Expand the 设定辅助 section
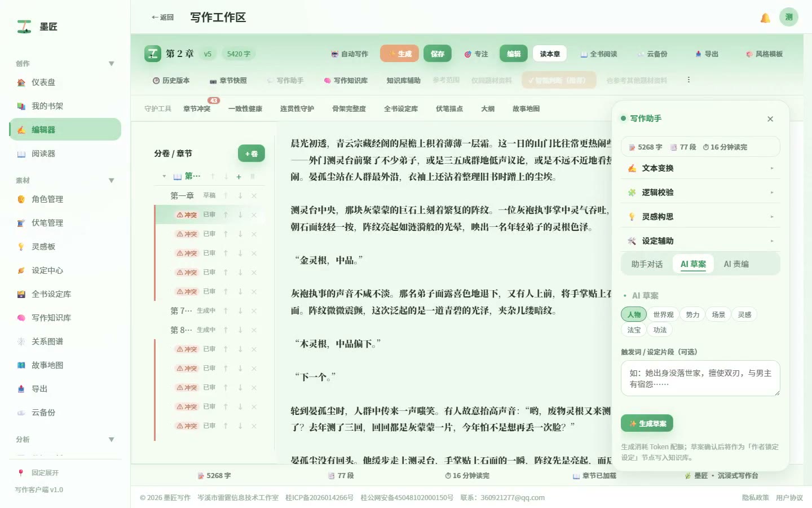The height and width of the screenshot is (508, 812). [x=700, y=241]
